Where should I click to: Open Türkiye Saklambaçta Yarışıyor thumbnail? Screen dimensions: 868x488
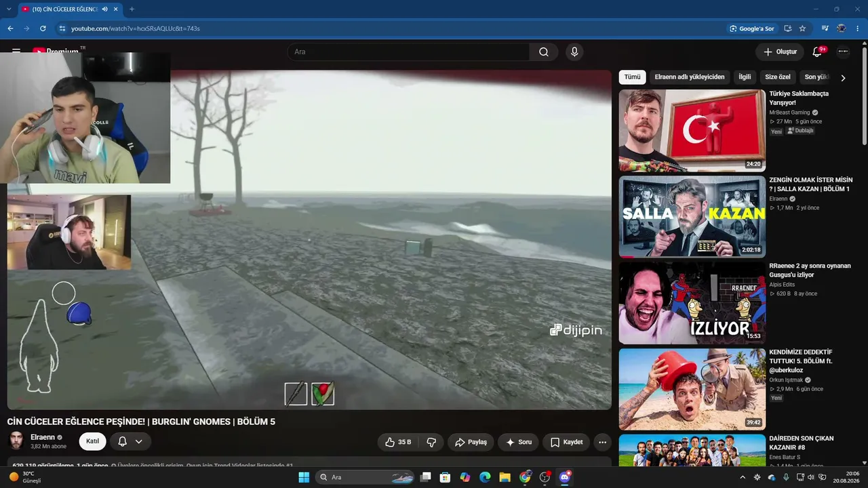coord(692,130)
